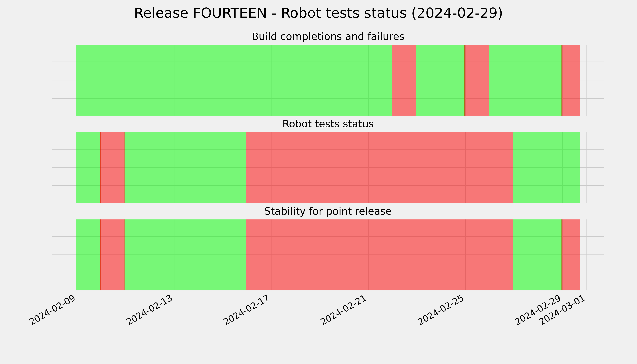
Task: Click the last red segment in Stability chart
Action: [571, 255]
